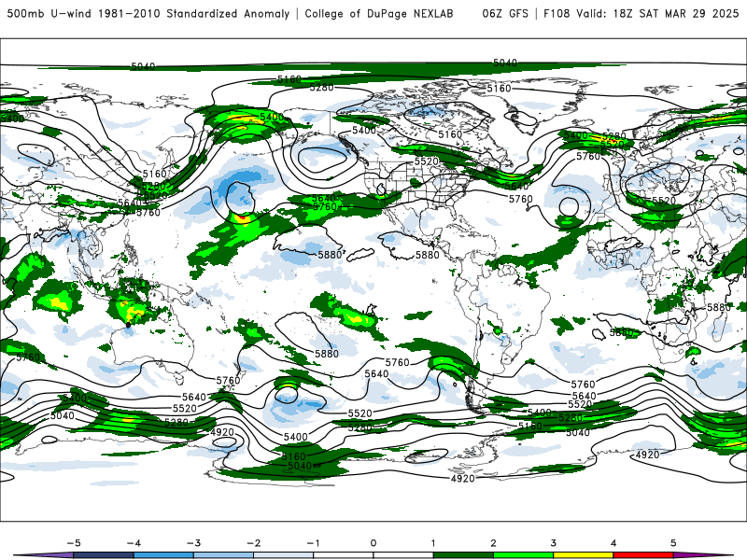Select the red 4-to-5 legend swatch
The width and height of the screenshot is (747, 560).
[643, 555]
